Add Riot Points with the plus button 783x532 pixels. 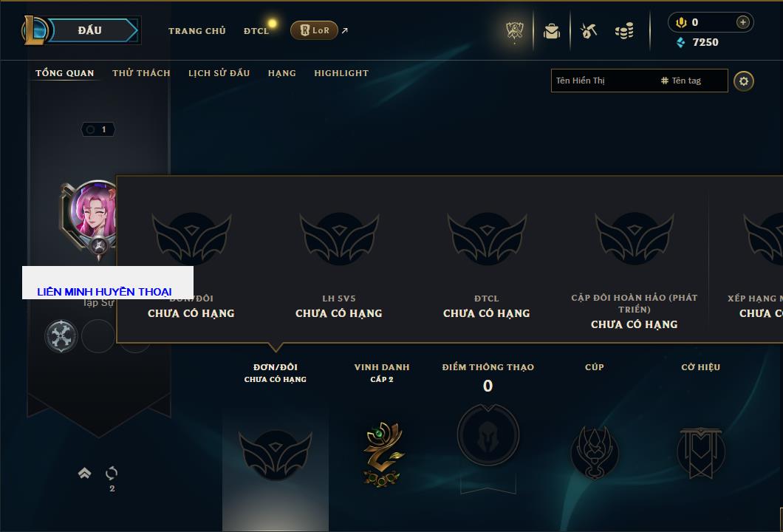coord(742,22)
